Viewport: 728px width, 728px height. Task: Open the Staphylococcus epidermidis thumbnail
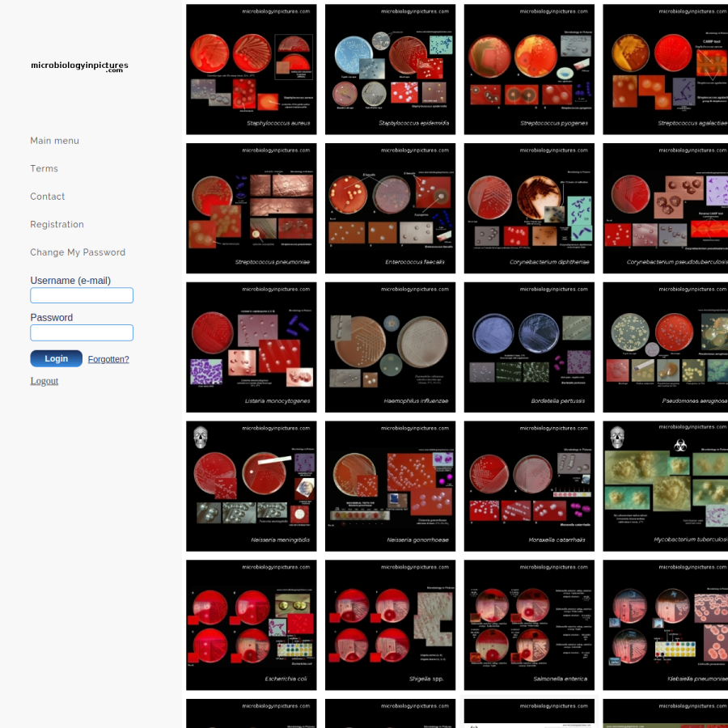pos(390,70)
